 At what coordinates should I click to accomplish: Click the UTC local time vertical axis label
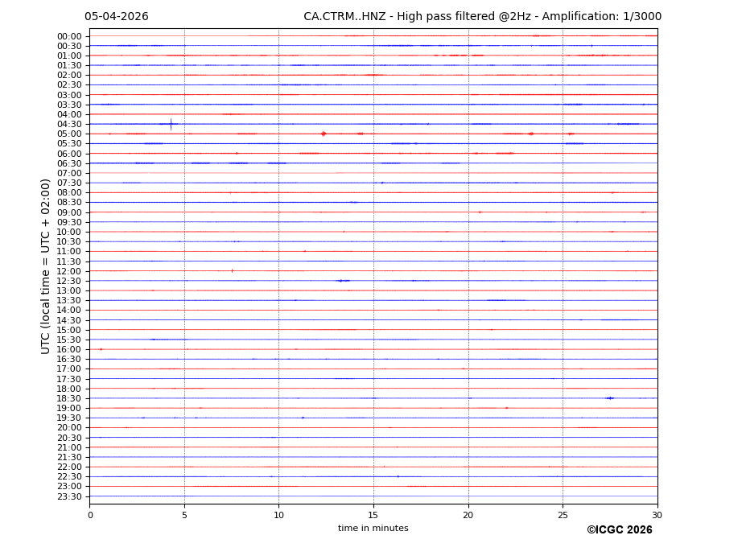click(x=47, y=266)
